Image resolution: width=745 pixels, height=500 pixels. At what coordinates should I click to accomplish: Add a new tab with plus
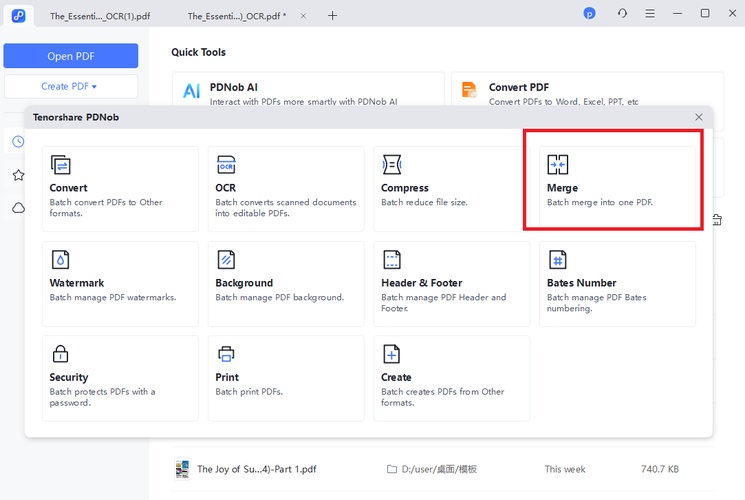[x=333, y=16]
